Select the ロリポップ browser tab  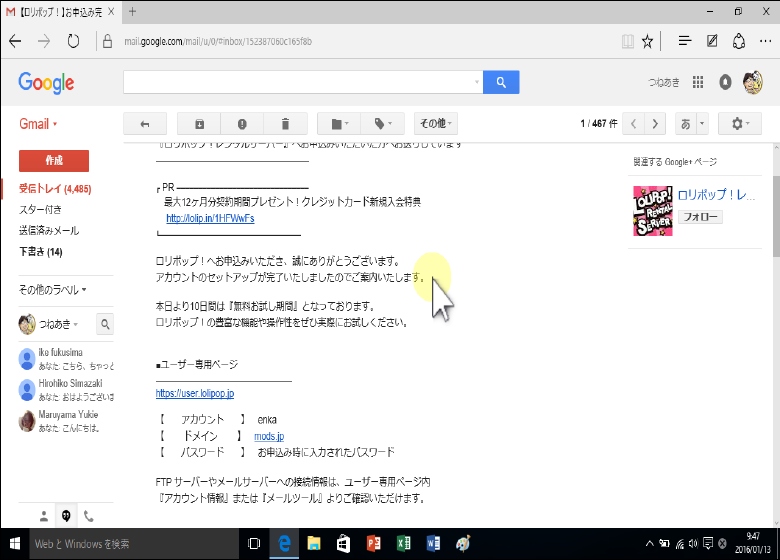click(60, 12)
